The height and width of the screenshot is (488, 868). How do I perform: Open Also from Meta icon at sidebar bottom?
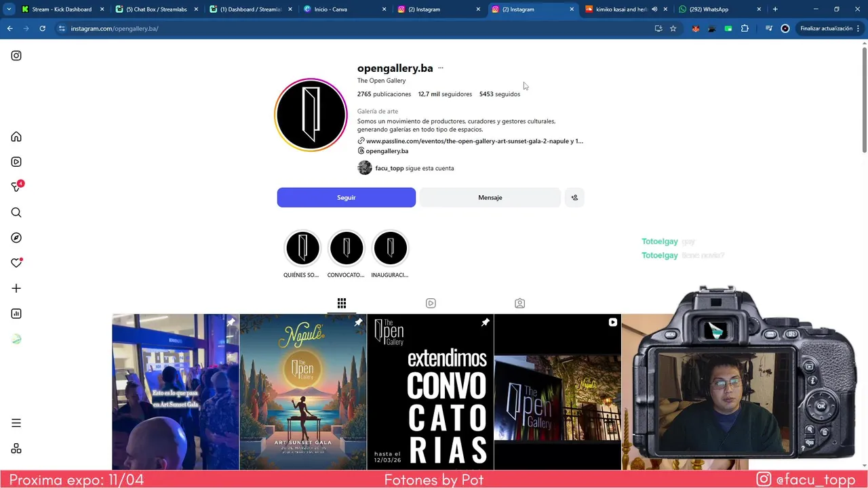pyautogui.click(x=16, y=449)
